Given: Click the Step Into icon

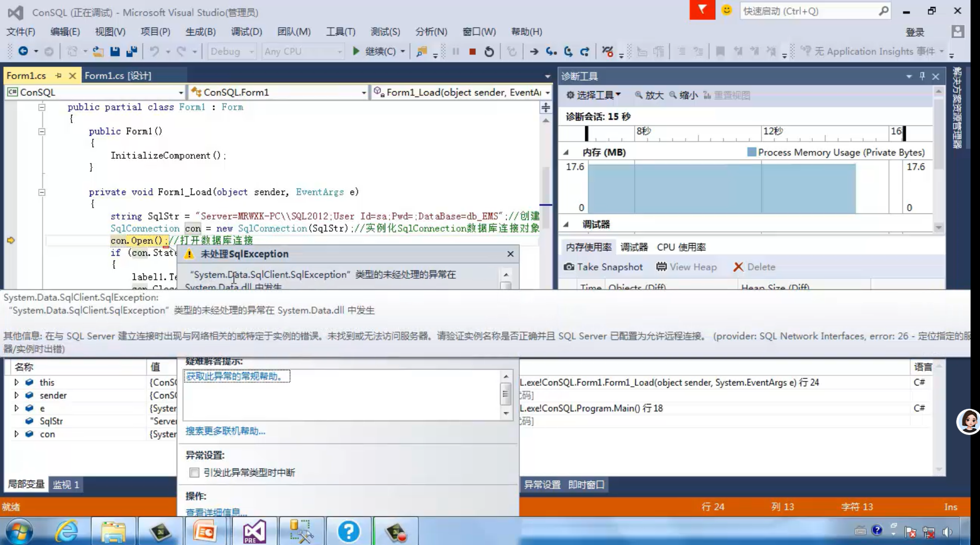Looking at the screenshot, I should [551, 51].
